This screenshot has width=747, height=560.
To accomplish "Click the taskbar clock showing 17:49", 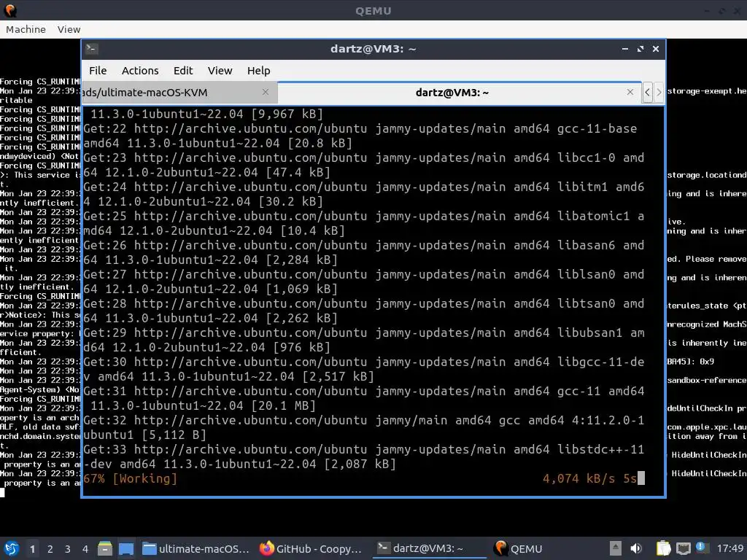I will coord(729,548).
